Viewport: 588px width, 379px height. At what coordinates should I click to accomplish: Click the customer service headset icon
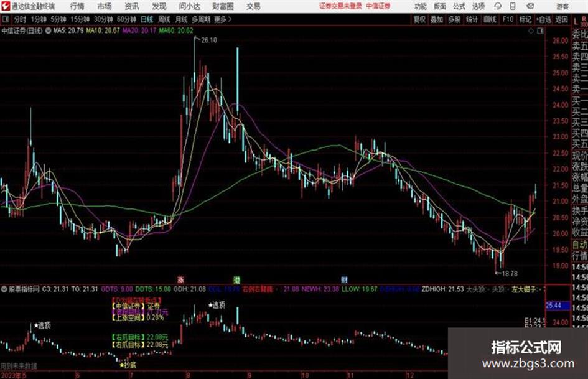point(498,6)
